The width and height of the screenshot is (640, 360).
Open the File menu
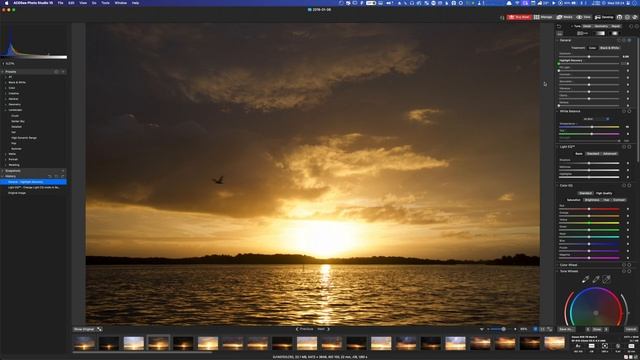(60, 3)
